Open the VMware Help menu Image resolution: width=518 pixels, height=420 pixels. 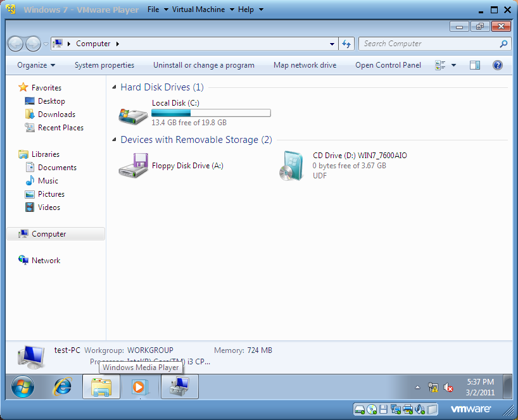pos(250,9)
